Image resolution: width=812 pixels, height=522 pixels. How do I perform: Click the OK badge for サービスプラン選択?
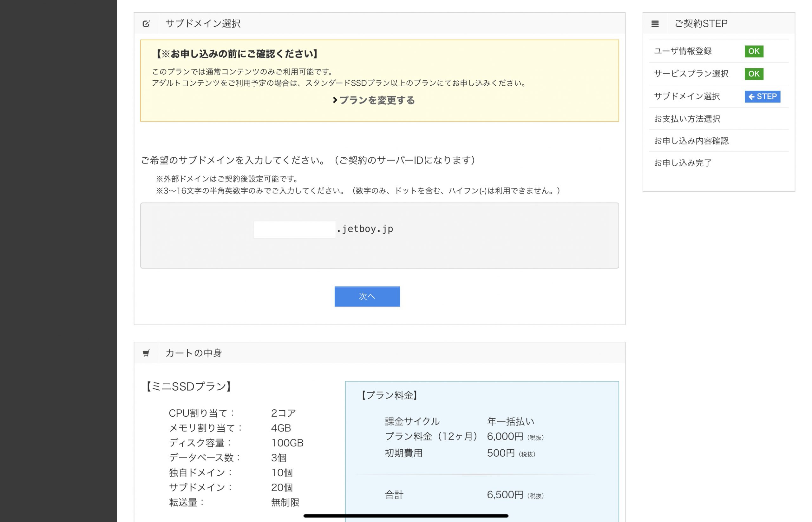[754, 74]
